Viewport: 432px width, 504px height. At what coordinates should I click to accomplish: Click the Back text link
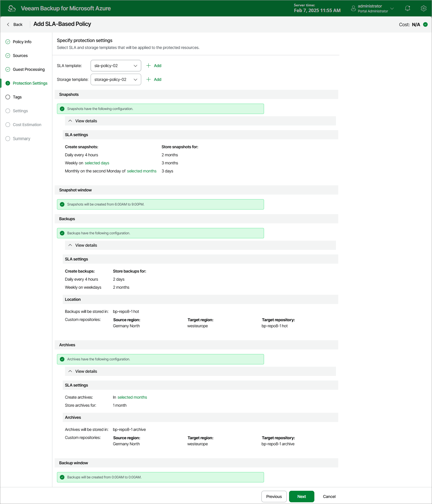pyautogui.click(x=18, y=24)
